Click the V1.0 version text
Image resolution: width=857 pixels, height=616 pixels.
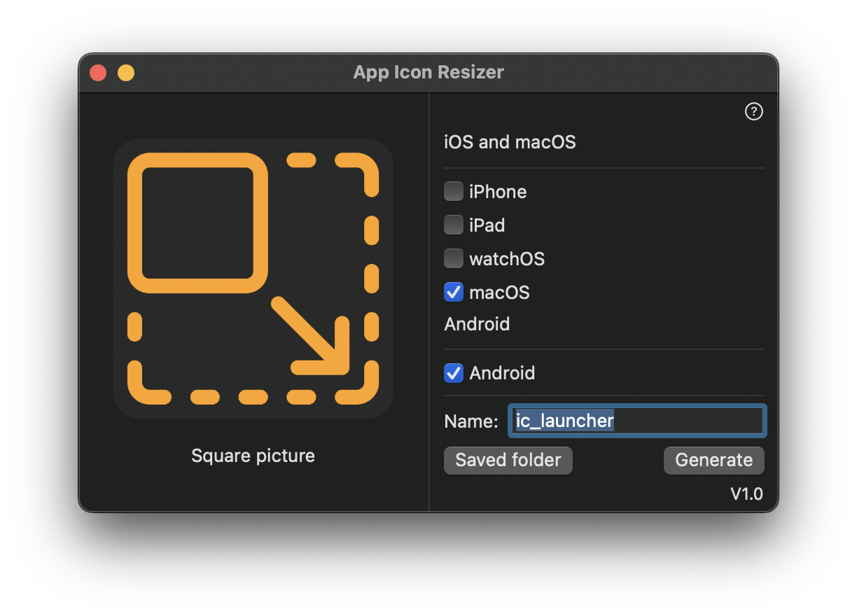[746, 493]
